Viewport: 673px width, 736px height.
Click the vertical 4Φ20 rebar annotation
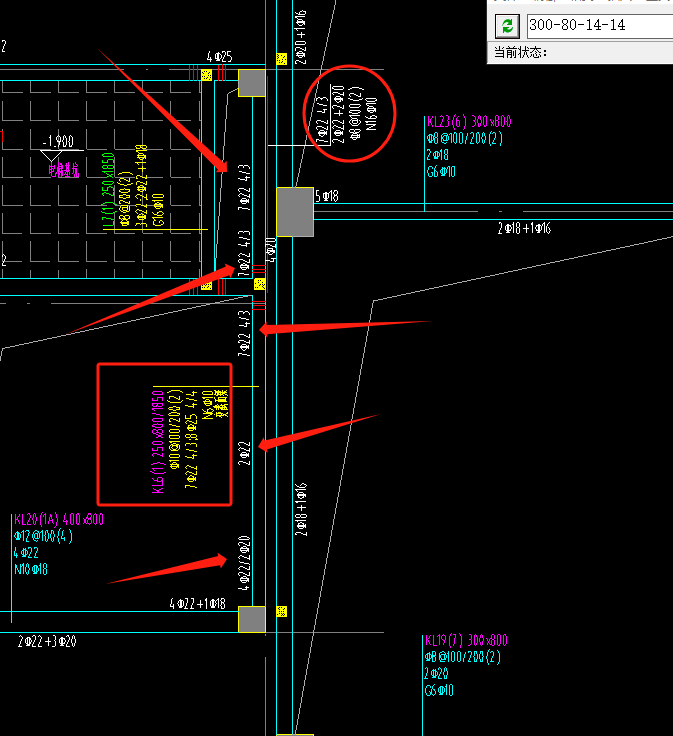[271, 249]
